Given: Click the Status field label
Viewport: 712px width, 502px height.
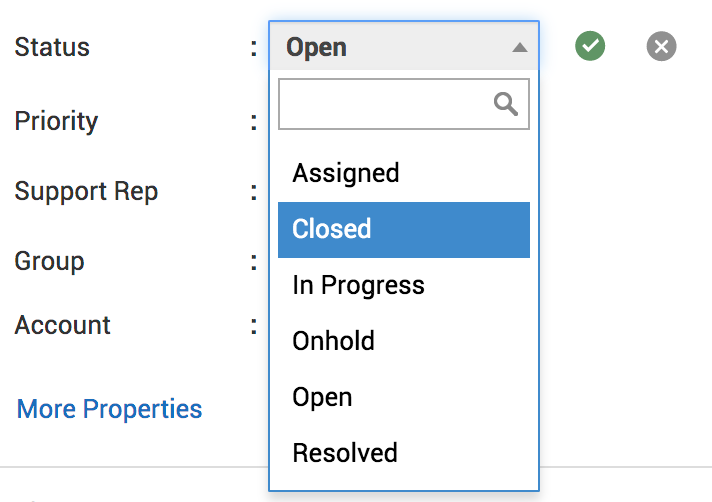Looking at the screenshot, I should click(52, 47).
